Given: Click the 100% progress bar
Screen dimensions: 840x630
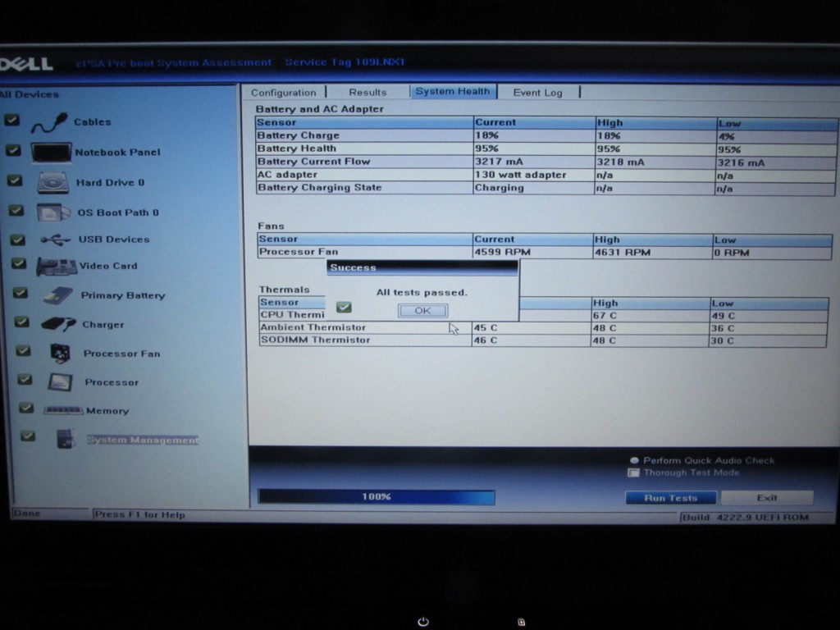Looking at the screenshot, I should click(x=376, y=497).
